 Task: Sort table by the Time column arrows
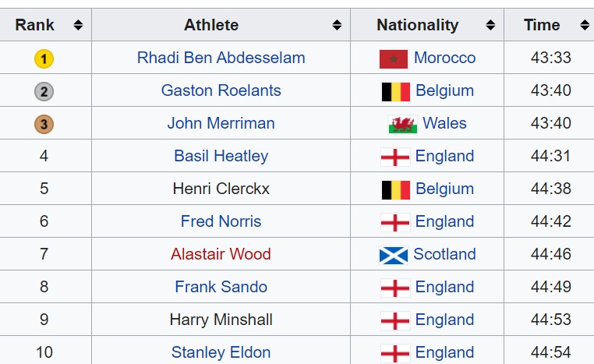point(585,25)
